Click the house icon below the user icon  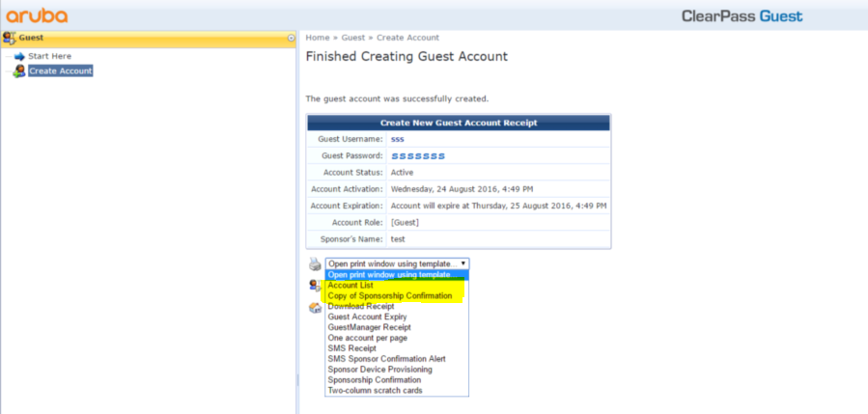[x=315, y=308]
